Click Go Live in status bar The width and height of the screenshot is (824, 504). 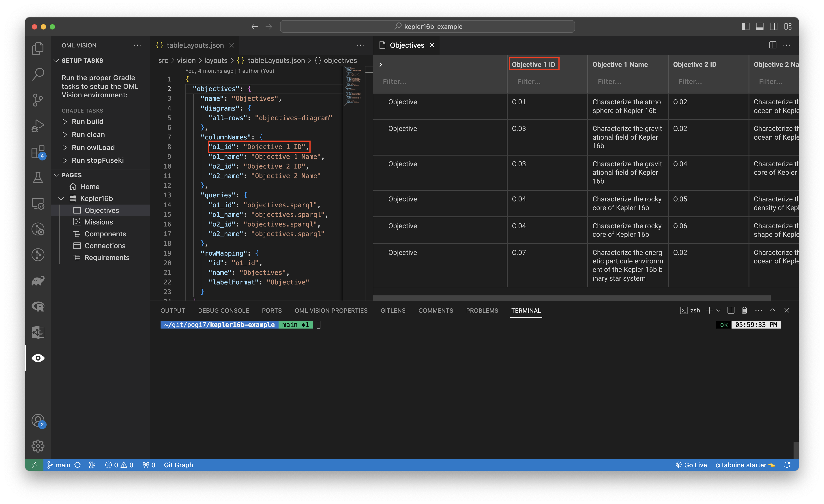point(691,465)
